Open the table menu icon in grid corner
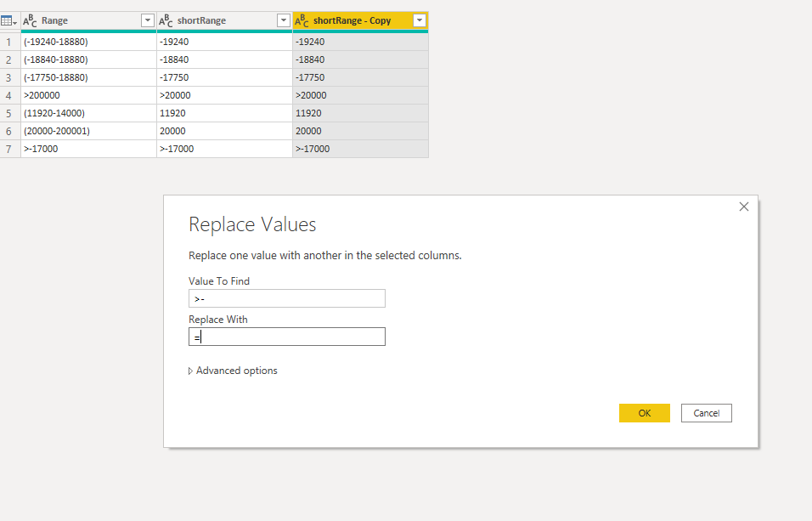This screenshot has width=812, height=521. pyautogui.click(x=8, y=20)
